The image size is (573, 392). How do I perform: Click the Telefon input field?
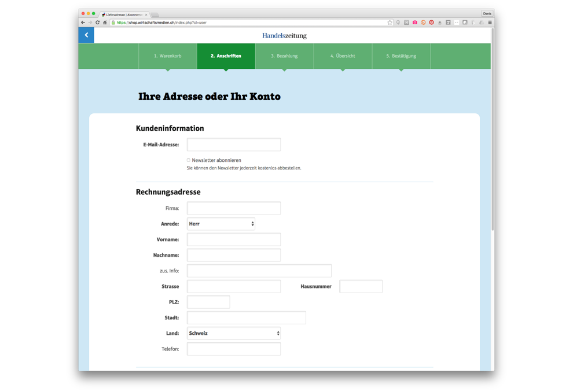click(x=234, y=349)
